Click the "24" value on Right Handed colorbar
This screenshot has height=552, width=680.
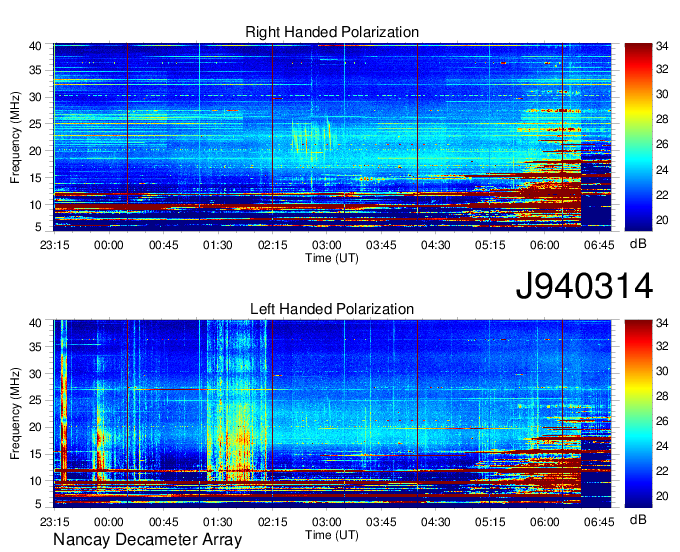(x=662, y=170)
